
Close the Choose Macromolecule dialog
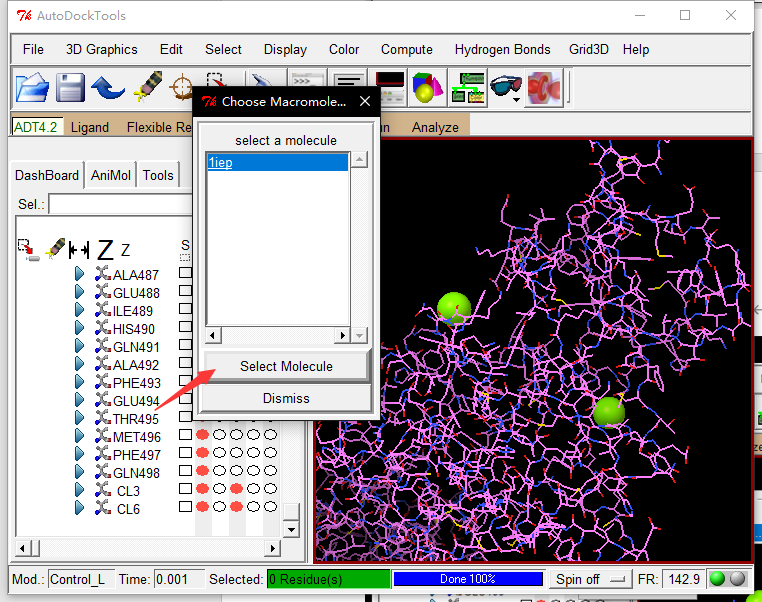(365, 101)
